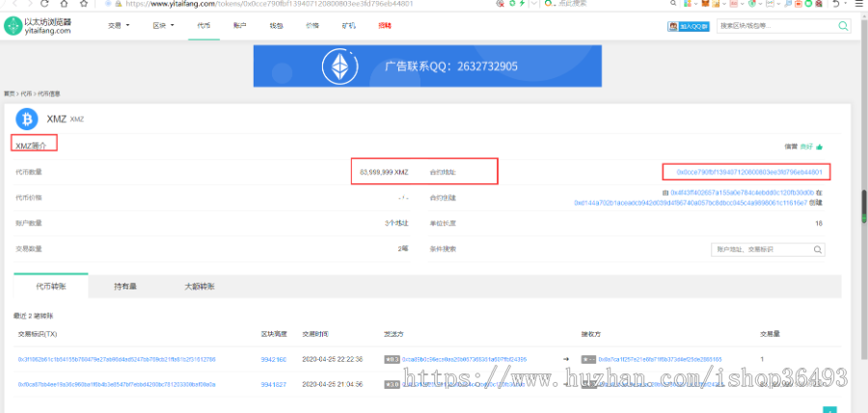Click the thumbs-up icon in 信誉 row
The width and height of the screenshot is (868, 413).
click(819, 147)
